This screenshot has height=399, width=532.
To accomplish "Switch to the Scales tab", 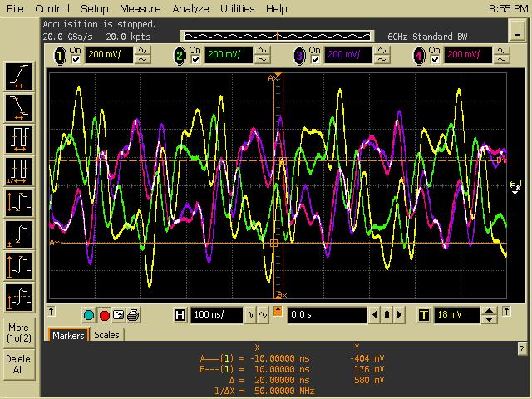I will (106, 335).
